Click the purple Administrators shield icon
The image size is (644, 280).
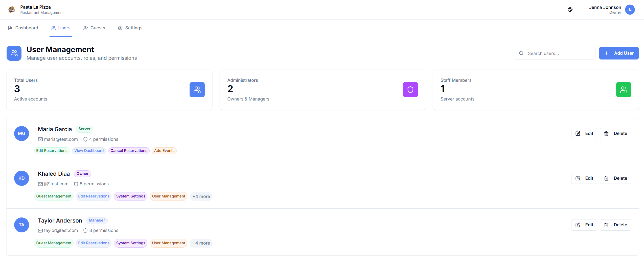click(410, 90)
